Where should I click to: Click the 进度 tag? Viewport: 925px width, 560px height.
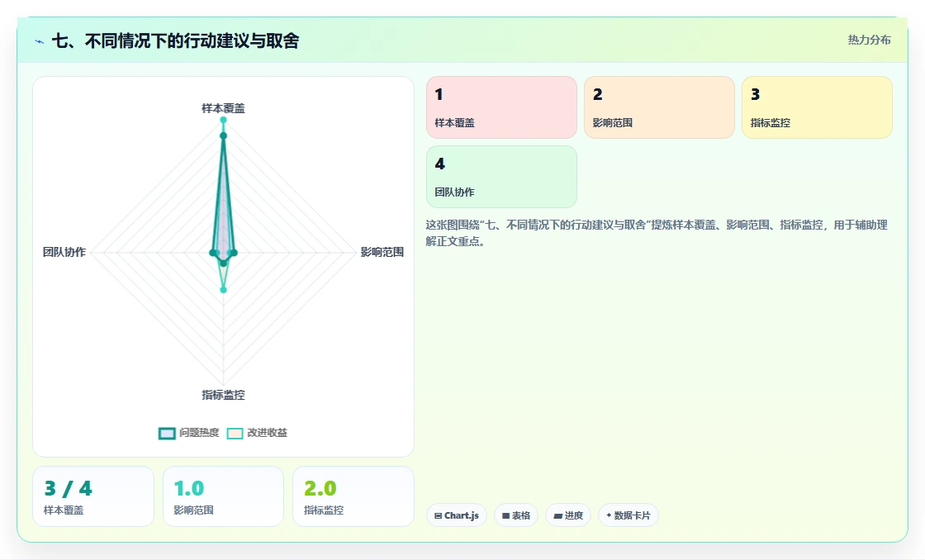coord(568,515)
